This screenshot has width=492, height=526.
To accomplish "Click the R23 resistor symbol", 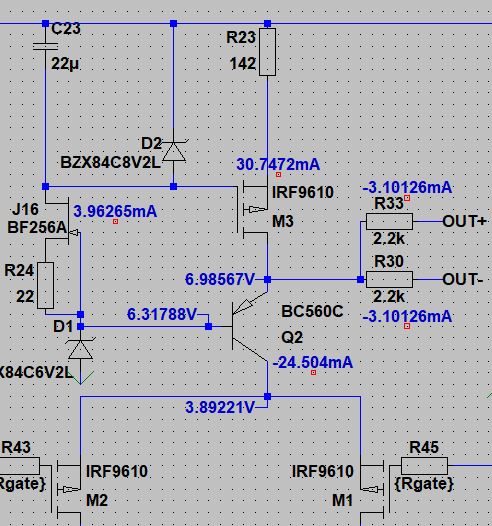I will (x=267, y=52).
